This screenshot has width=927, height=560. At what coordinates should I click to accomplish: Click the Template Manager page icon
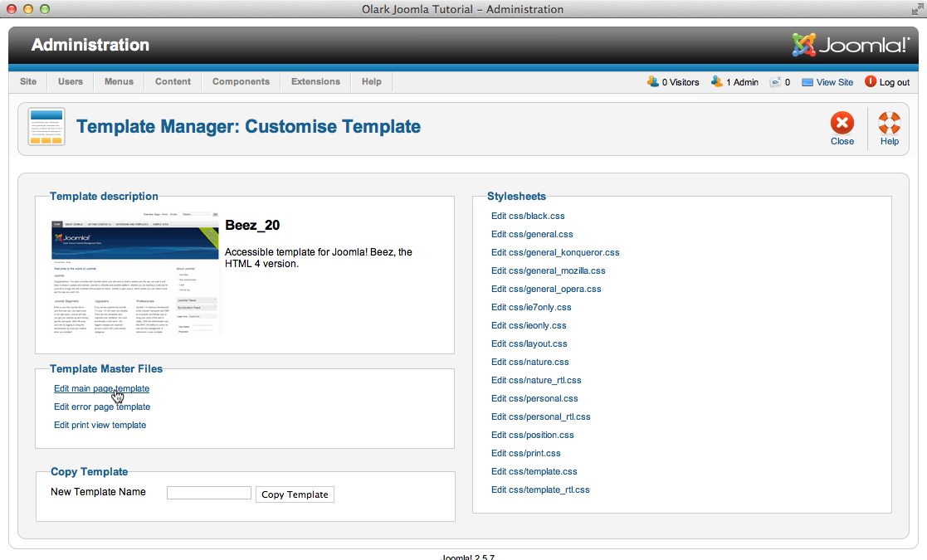[46, 127]
